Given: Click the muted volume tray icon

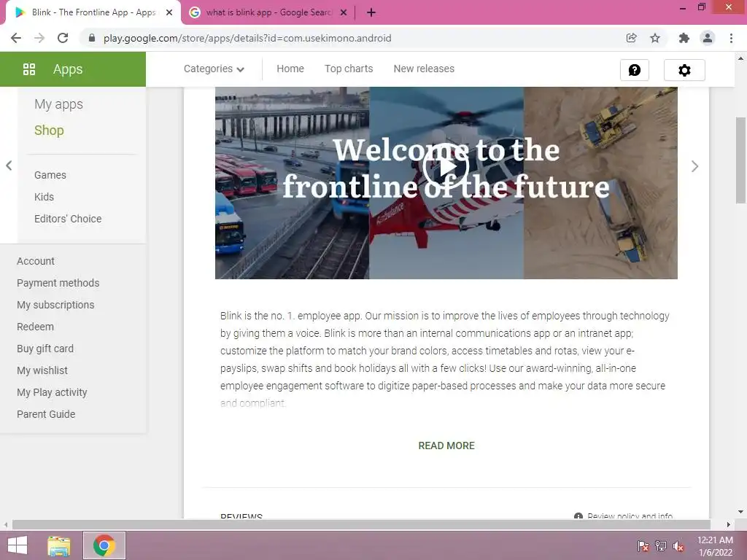Looking at the screenshot, I should coord(678,545).
